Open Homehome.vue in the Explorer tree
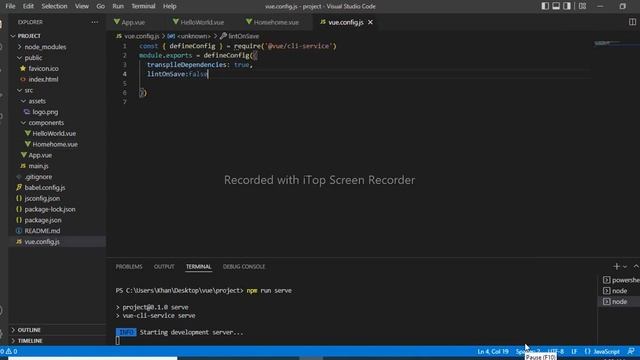640x360 pixels. point(55,144)
